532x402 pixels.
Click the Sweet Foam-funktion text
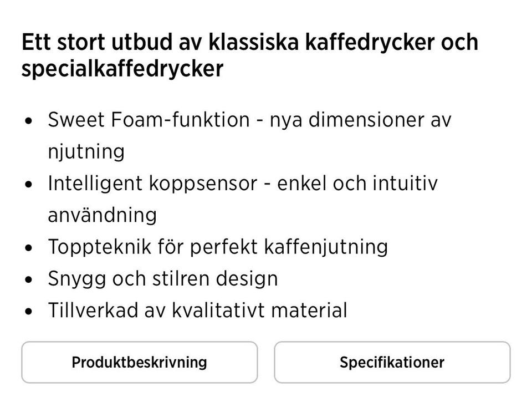pos(149,120)
